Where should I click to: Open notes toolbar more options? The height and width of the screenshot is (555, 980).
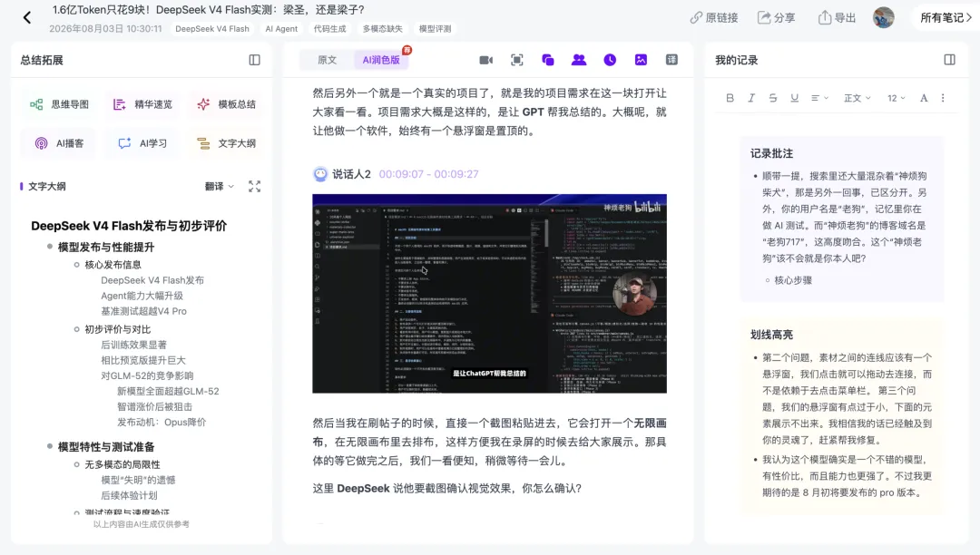click(943, 98)
